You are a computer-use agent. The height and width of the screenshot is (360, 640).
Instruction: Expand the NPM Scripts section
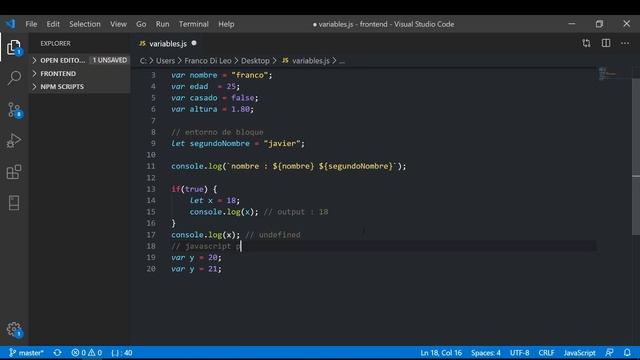(x=80, y=87)
